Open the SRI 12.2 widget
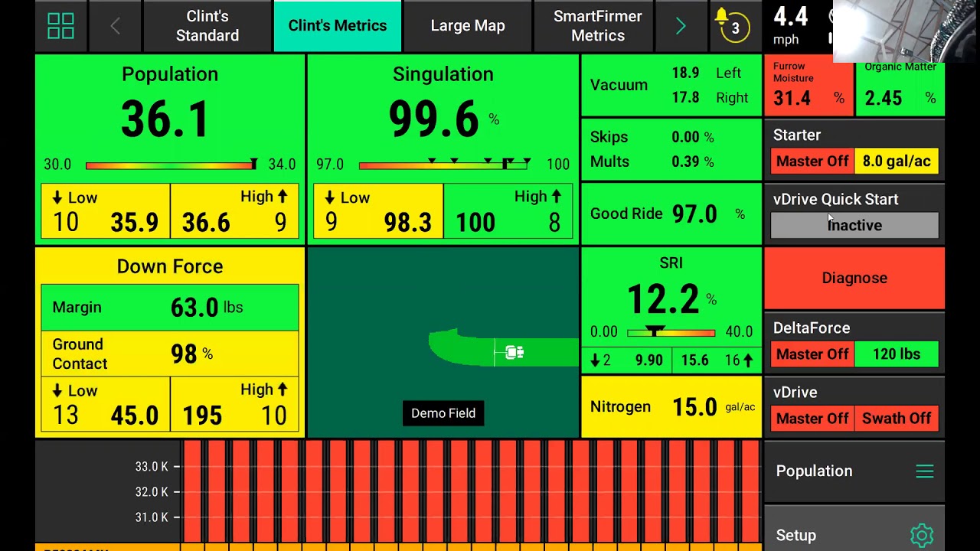This screenshot has width=980, height=551. [x=671, y=310]
